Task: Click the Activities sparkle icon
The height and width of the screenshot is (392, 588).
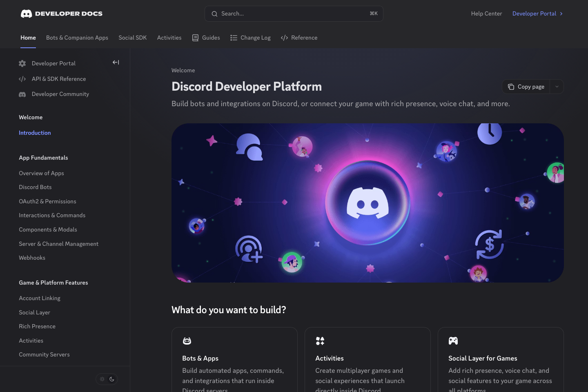Action: coord(320,341)
